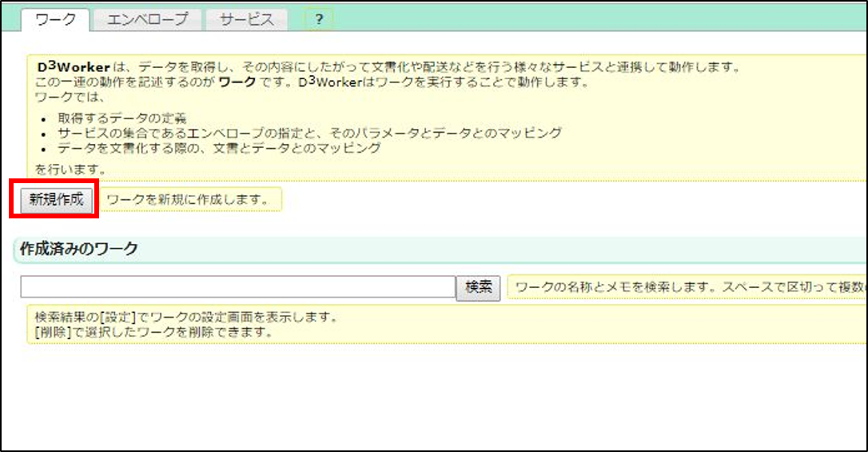Image resolution: width=868 pixels, height=452 pixels.
Task: Click the 作成済みのワーク section heading
Action: coord(79,249)
